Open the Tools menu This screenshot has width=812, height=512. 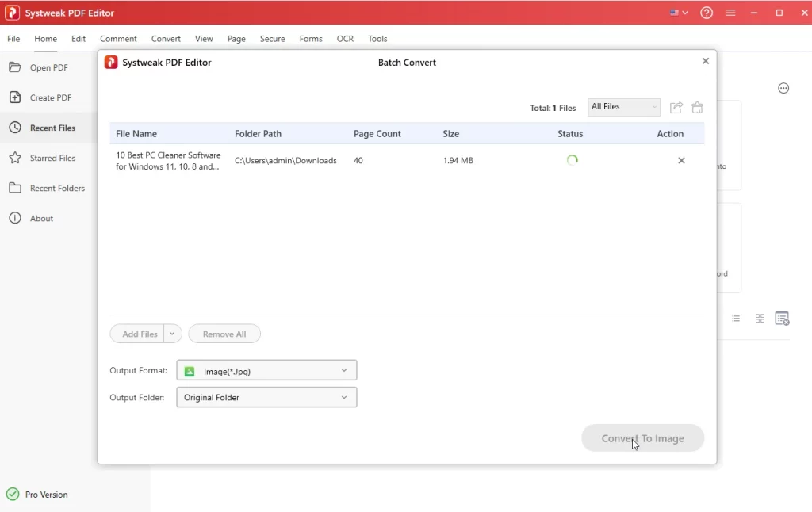tap(377, 39)
